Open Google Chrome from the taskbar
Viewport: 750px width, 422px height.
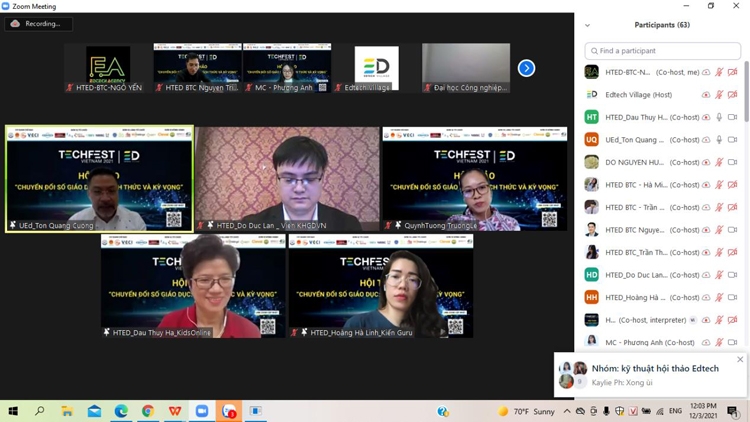click(x=148, y=411)
